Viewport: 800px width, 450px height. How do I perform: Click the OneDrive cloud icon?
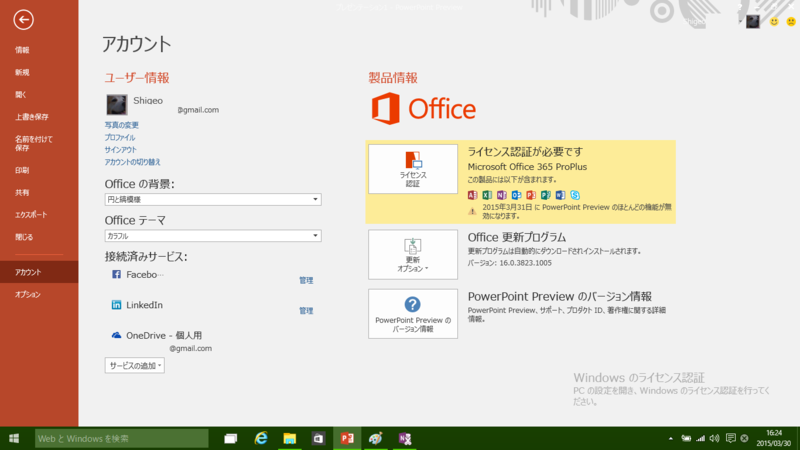(116, 335)
